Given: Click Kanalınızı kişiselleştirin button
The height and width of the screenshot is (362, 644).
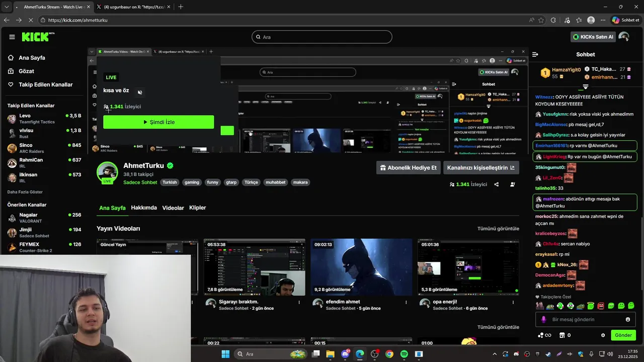Looking at the screenshot, I should tap(481, 168).
